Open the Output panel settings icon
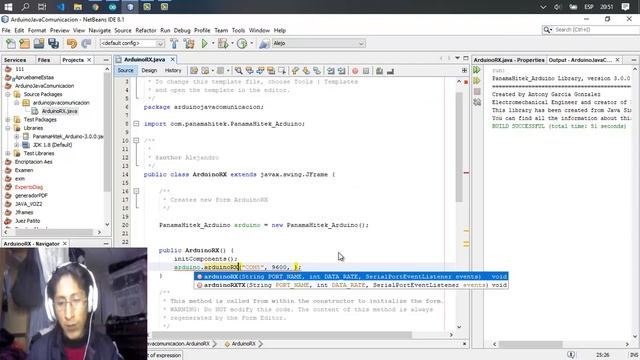The height and width of the screenshot is (360, 640). (x=477, y=102)
